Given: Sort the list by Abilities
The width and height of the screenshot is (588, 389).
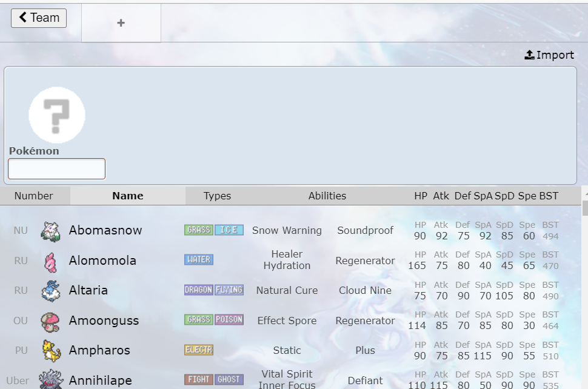Looking at the screenshot, I should 327,196.
